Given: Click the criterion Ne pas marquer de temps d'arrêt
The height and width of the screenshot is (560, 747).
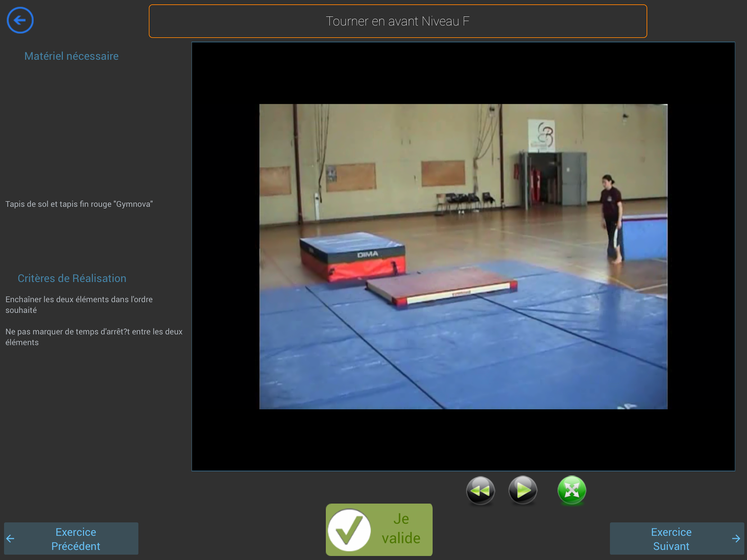Looking at the screenshot, I should coord(94,337).
